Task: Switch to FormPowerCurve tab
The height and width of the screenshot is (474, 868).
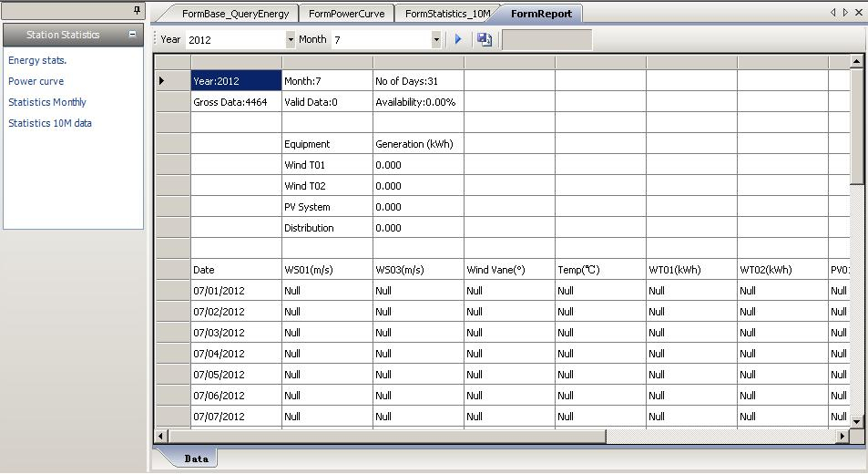Action: coord(346,14)
